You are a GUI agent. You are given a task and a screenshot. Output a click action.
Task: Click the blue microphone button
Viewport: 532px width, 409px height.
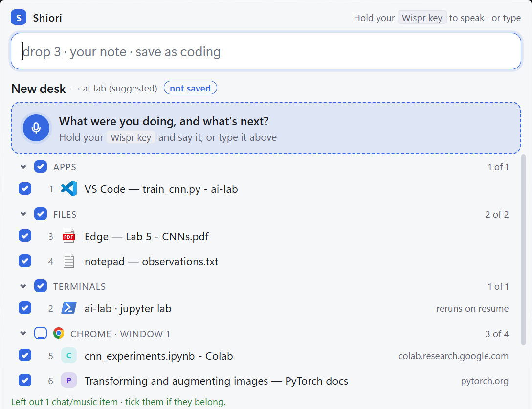(x=36, y=128)
